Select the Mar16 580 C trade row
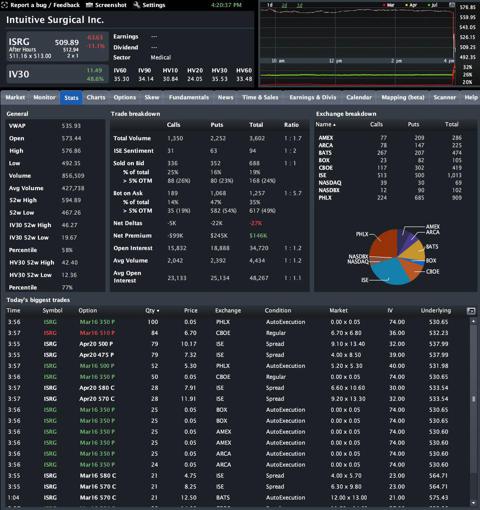This screenshot has height=510, width=480. (237, 476)
